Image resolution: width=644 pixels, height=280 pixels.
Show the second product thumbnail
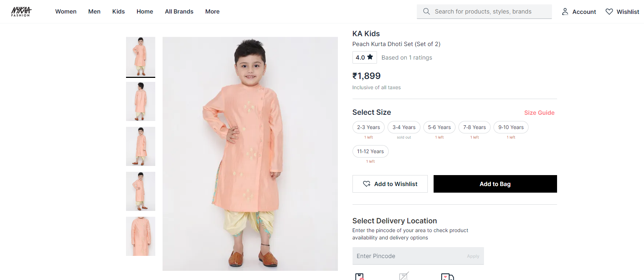click(x=141, y=101)
